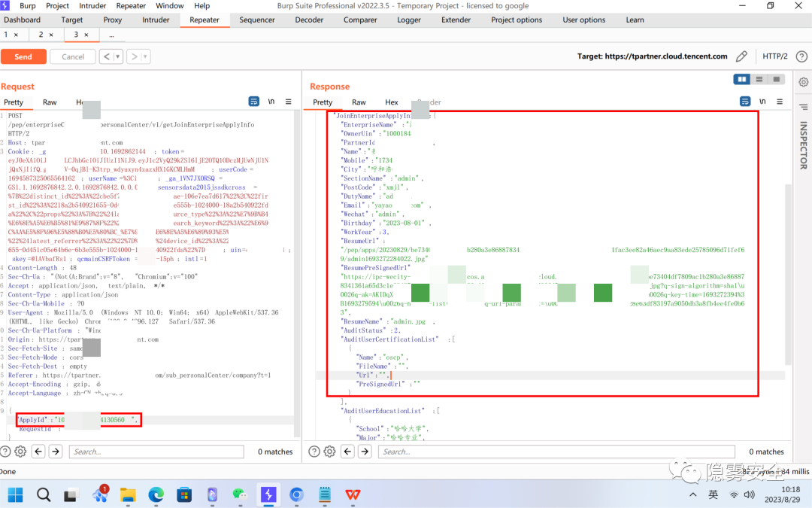The height and width of the screenshot is (508, 812).
Task: Open response search settings gear
Action: [330, 452]
